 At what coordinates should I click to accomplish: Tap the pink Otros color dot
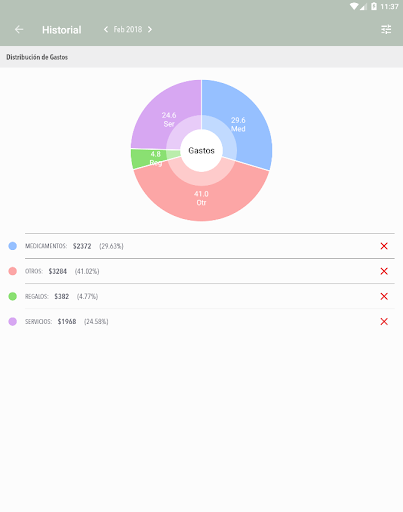[x=13, y=271]
